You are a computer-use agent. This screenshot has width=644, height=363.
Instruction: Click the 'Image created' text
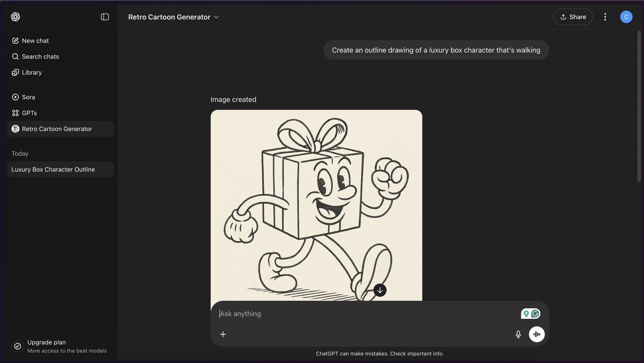(233, 100)
